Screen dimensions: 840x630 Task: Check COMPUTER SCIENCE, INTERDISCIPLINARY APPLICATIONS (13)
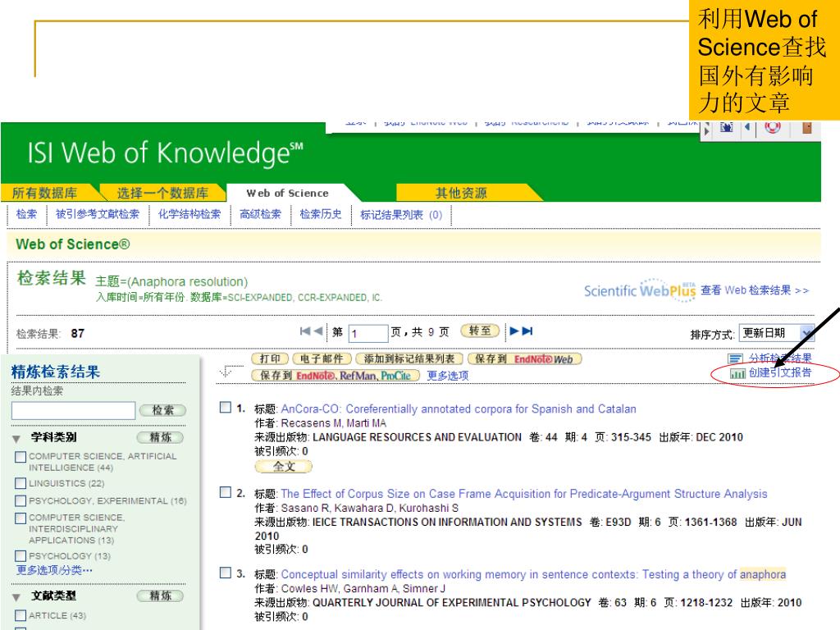[x=21, y=518]
